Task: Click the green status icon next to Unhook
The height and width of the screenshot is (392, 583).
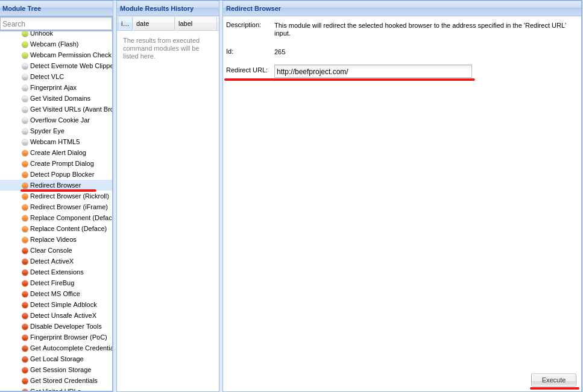Action: pyautogui.click(x=25, y=33)
